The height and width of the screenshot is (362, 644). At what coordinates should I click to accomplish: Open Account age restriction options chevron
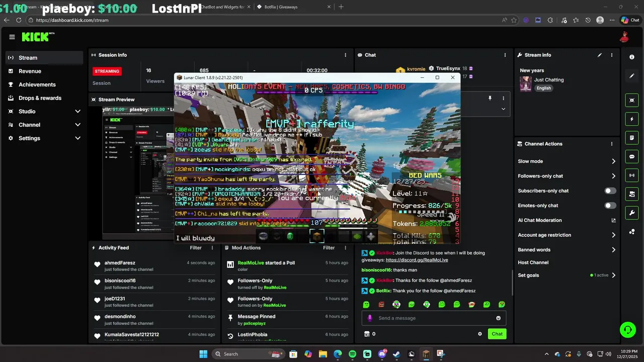point(613,235)
